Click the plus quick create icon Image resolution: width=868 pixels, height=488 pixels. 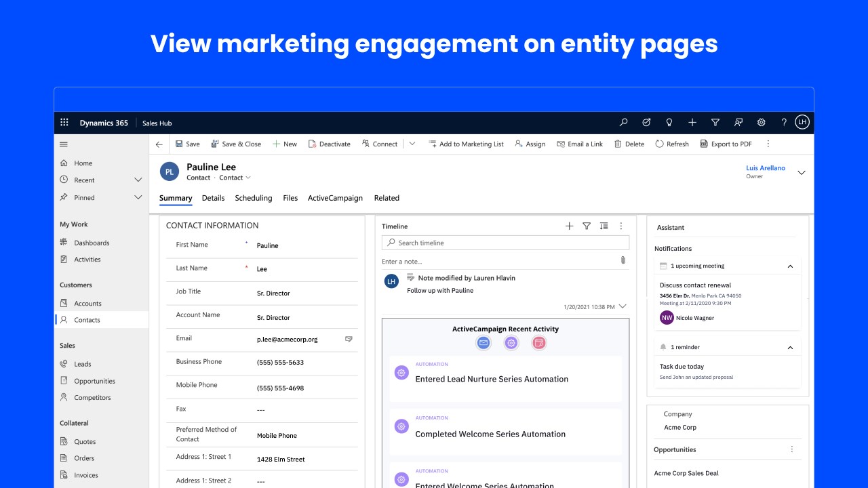(x=692, y=123)
